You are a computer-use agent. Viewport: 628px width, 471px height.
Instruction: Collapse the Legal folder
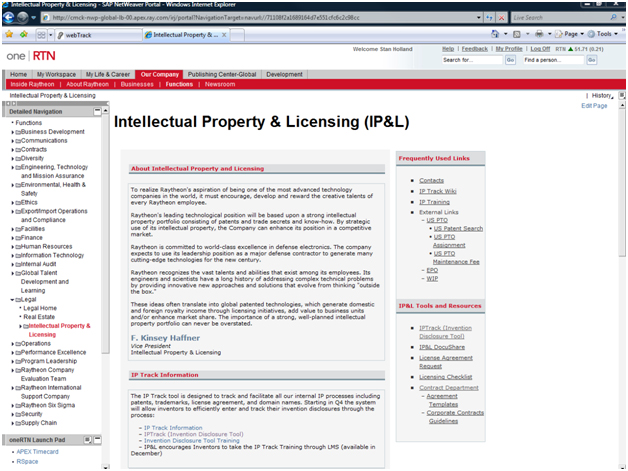(x=13, y=300)
